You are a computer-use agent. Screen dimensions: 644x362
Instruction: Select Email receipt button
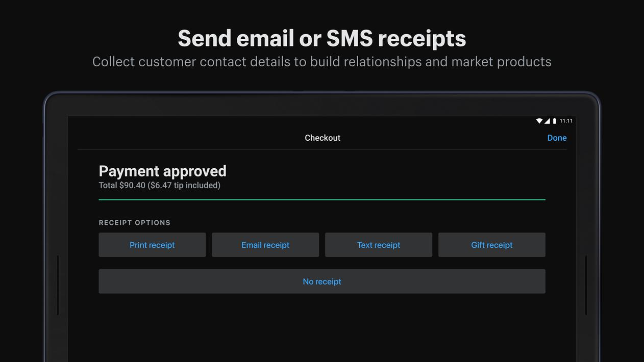coord(265,245)
